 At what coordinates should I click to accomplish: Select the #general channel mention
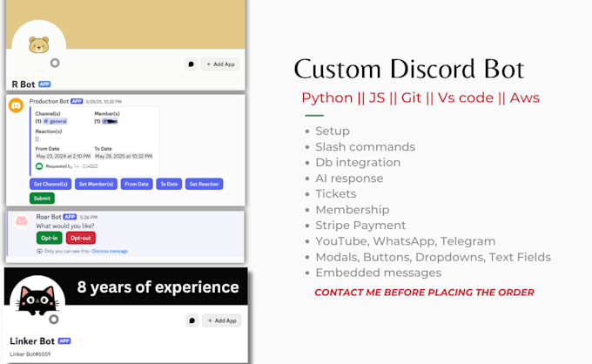click(55, 121)
